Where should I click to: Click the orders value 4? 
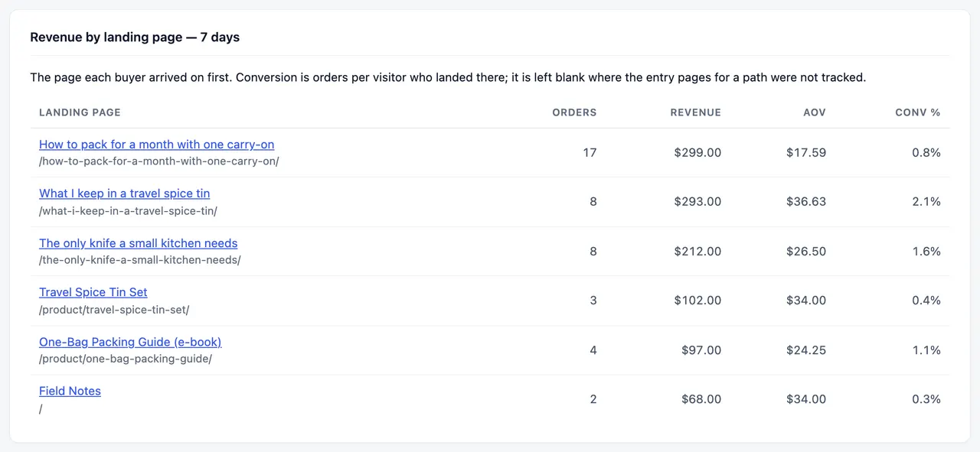click(593, 350)
